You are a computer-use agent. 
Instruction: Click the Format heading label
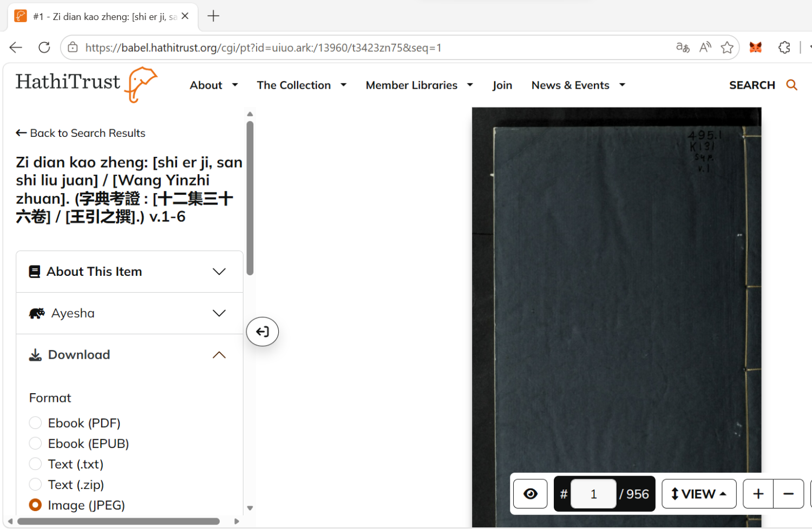[x=50, y=398]
